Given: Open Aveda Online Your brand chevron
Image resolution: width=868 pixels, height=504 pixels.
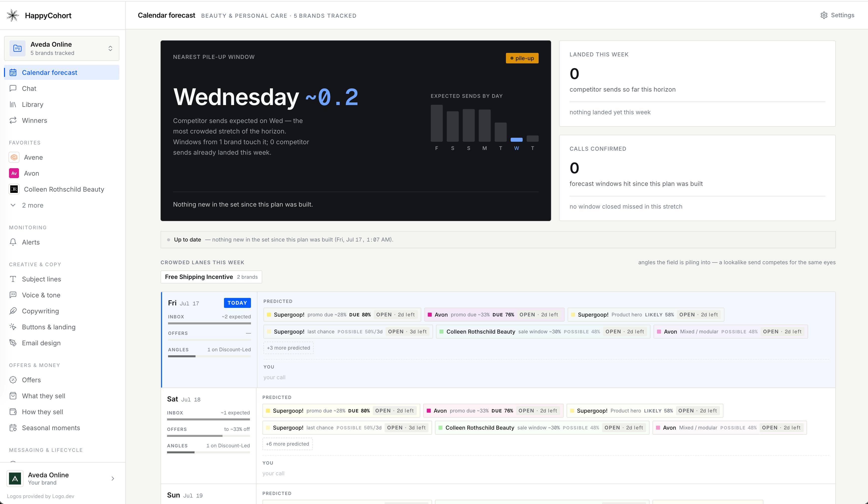Looking at the screenshot, I should tap(113, 479).
